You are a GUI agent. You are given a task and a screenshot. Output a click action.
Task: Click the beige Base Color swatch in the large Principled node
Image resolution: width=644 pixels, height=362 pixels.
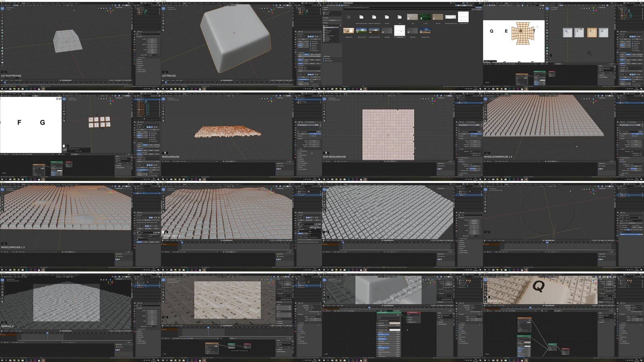[394, 323]
